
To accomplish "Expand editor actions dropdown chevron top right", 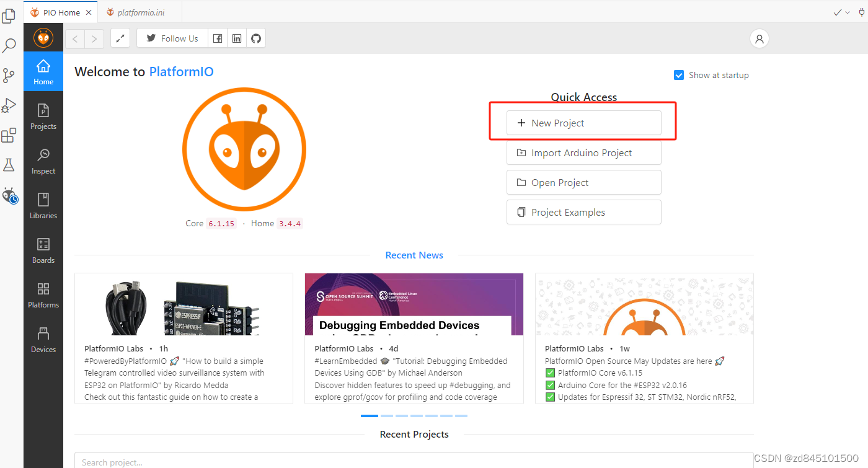I will 848,12.
